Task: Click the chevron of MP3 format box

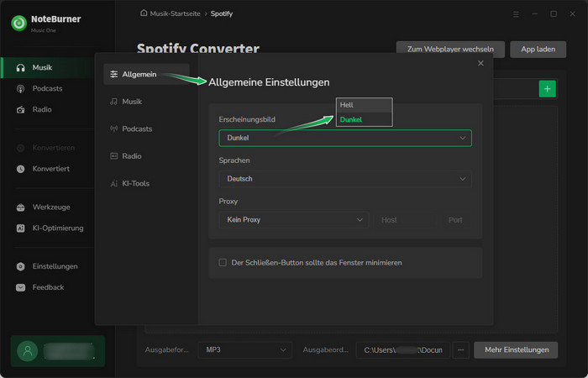Action: [x=283, y=350]
